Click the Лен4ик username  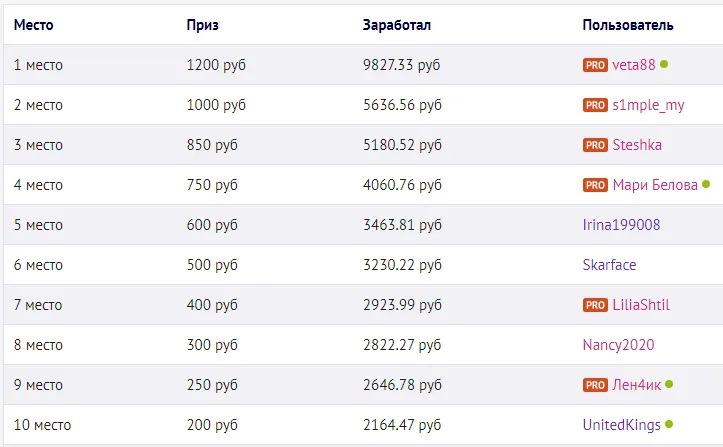[x=636, y=385]
